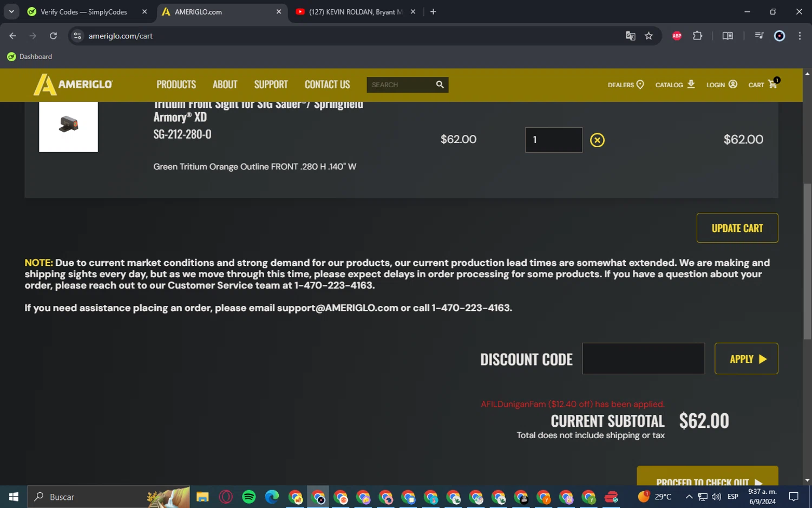
Task: Close the YouTube KEVIN ROLDAN tab
Action: (413, 11)
